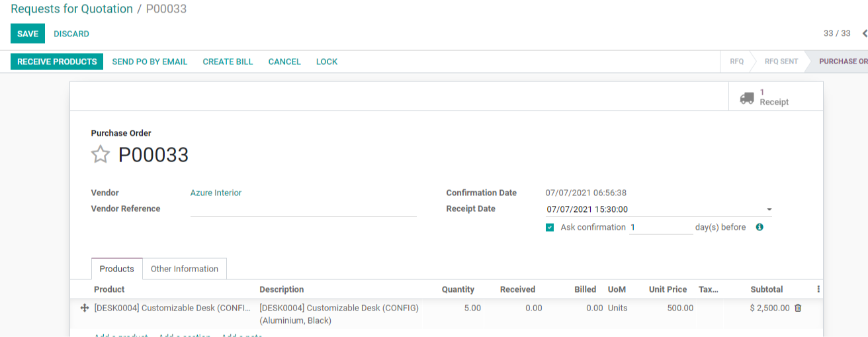
Task: Click Receive Products button
Action: [57, 62]
